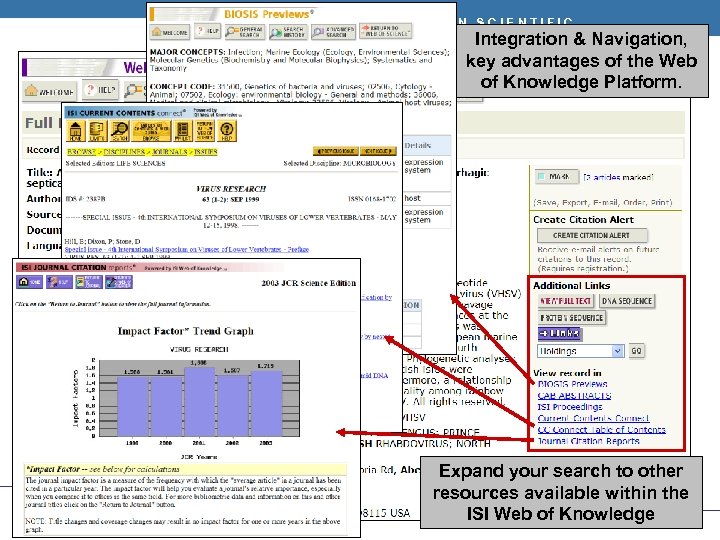Viewport: 720px width, 540px height.
Task: Open the Special Issue Symposium Preface link
Action: (x=186, y=249)
